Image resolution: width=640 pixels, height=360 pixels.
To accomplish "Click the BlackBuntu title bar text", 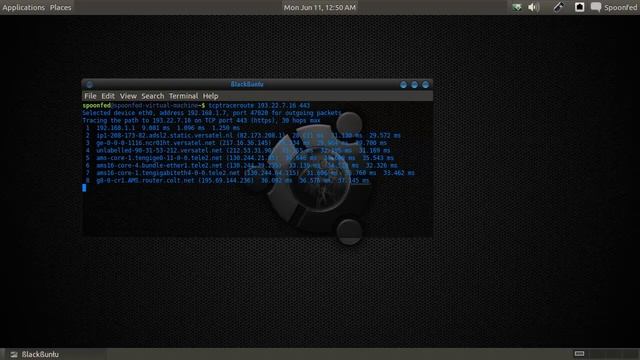I will [247, 84].
